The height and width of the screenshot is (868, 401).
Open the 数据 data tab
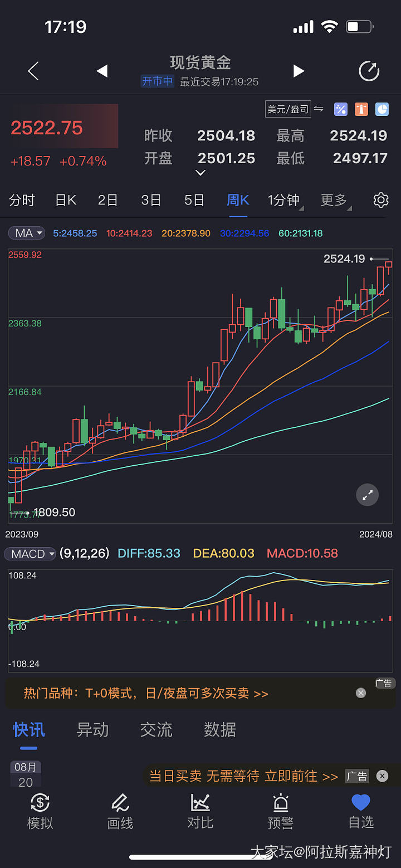(220, 729)
